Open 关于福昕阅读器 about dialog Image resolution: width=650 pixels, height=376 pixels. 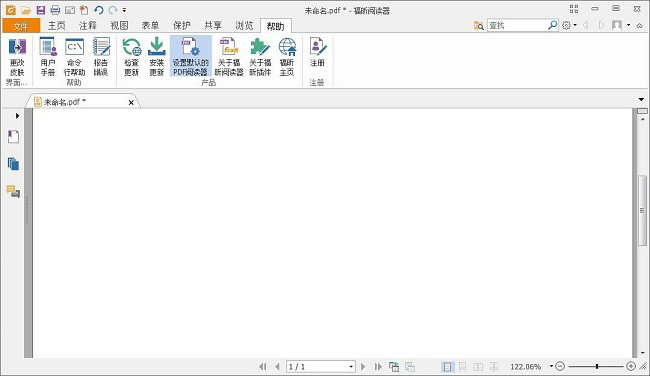coord(229,57)
